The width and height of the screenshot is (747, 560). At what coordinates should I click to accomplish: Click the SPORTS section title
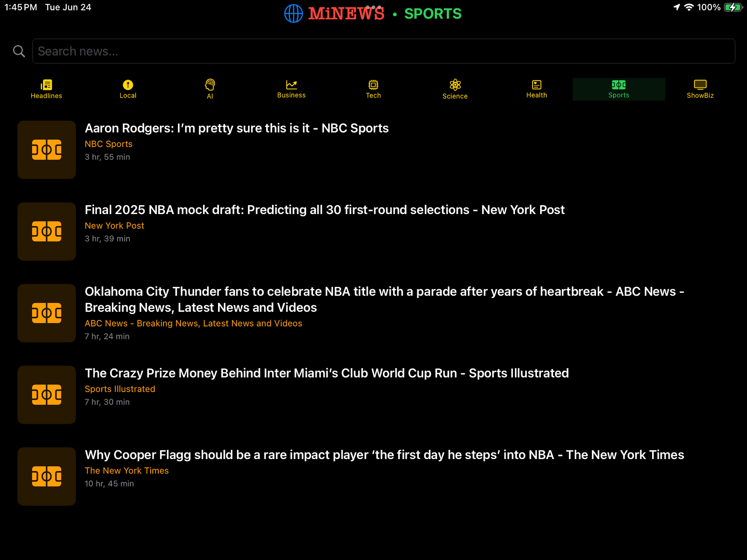click(433, 14)
